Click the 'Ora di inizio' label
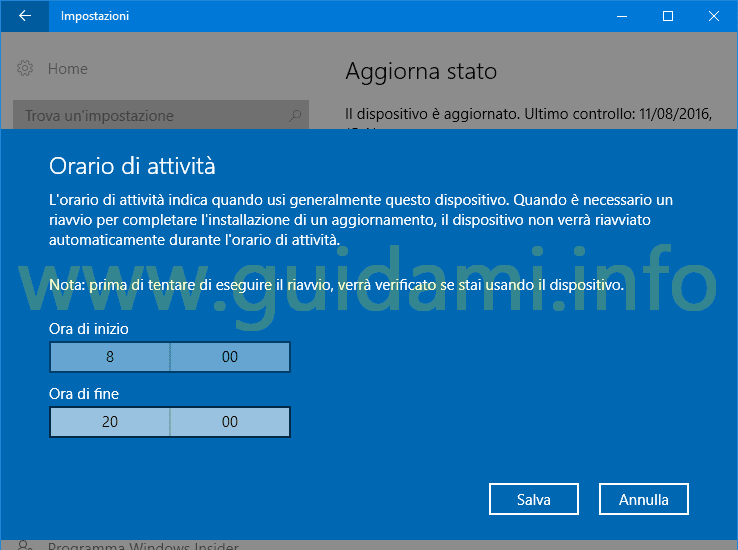This screenshot has width=738, height=550. (88, 329)
